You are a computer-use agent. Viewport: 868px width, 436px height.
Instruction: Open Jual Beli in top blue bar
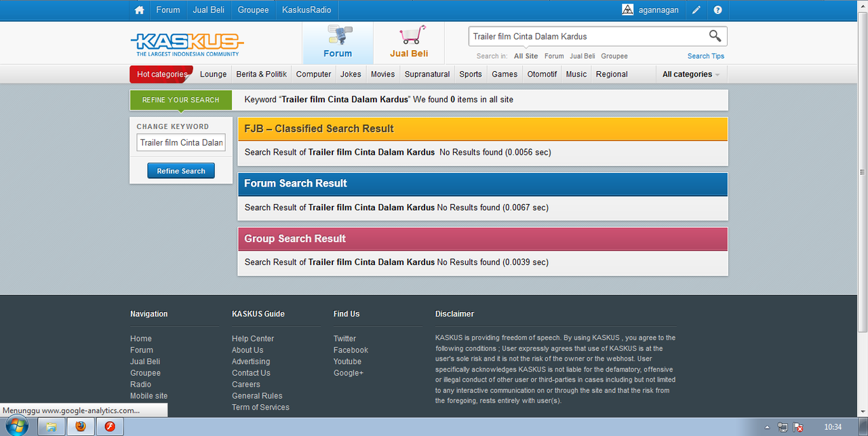pos(209,10)
